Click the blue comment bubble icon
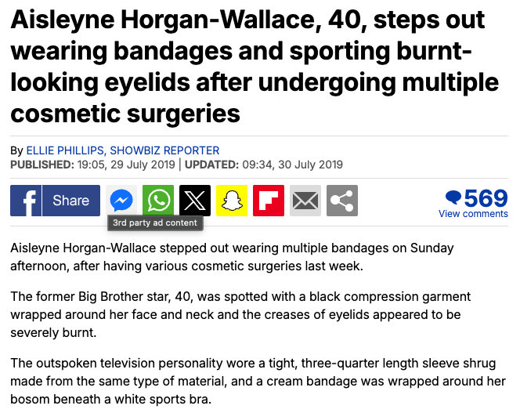This screenshot has width=520, height=420. tap(453, 197)
